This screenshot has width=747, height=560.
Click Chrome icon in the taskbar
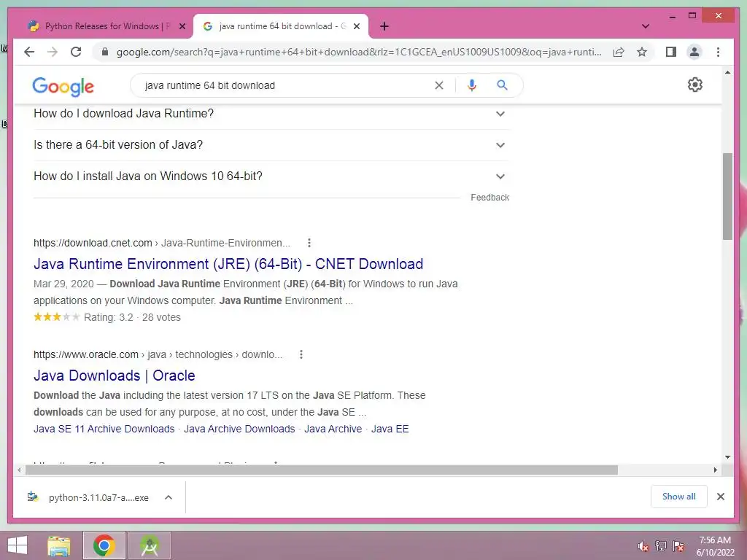(x=104, y=545)
